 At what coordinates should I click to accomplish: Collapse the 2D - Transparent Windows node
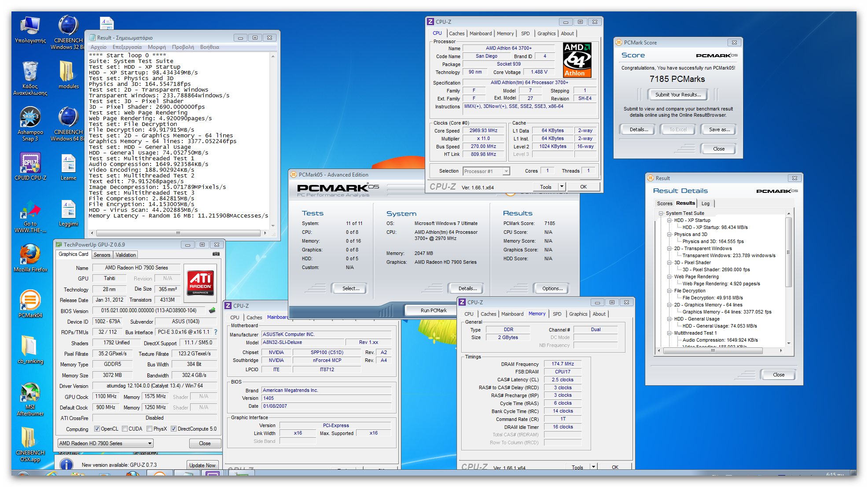click(669, 248)
